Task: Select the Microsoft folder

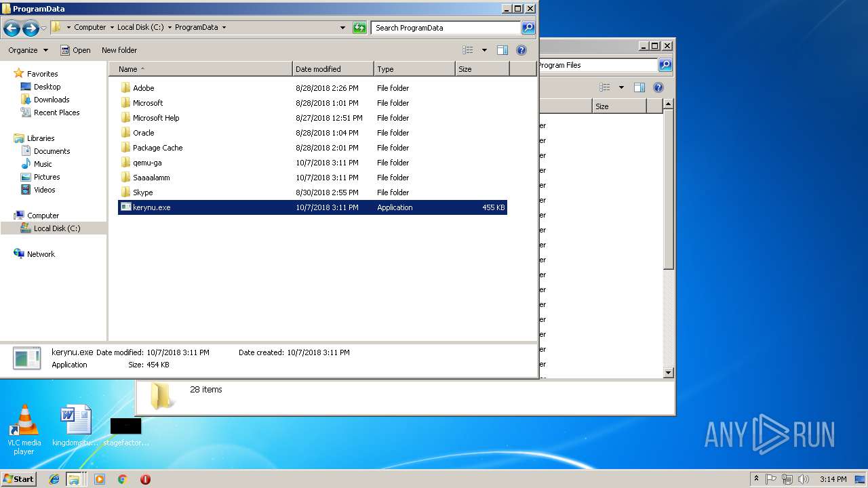Action: 313,103
